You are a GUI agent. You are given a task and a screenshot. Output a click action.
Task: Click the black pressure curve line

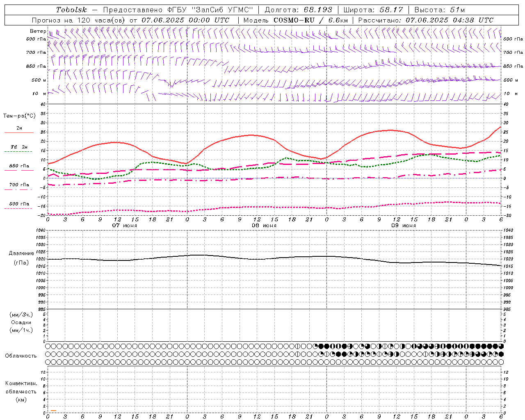point(274,258)
